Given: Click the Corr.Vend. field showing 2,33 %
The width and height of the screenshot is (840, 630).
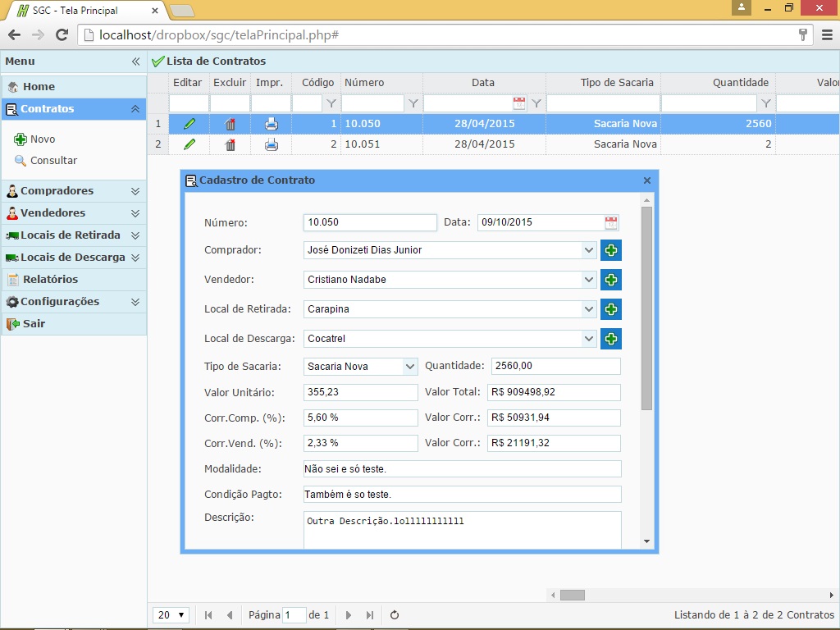Looking at the screenshot, I should pyautogui.click(x=361, y=443).
